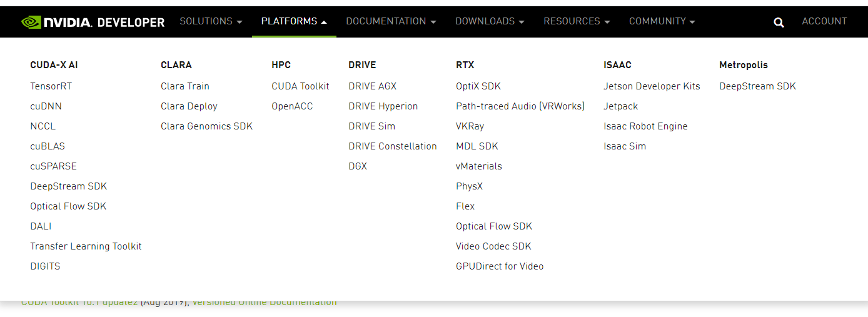Screen dimensions: 868x317
Task: Open Optical Flow SDK under RTX
Action: pos(494,226)
